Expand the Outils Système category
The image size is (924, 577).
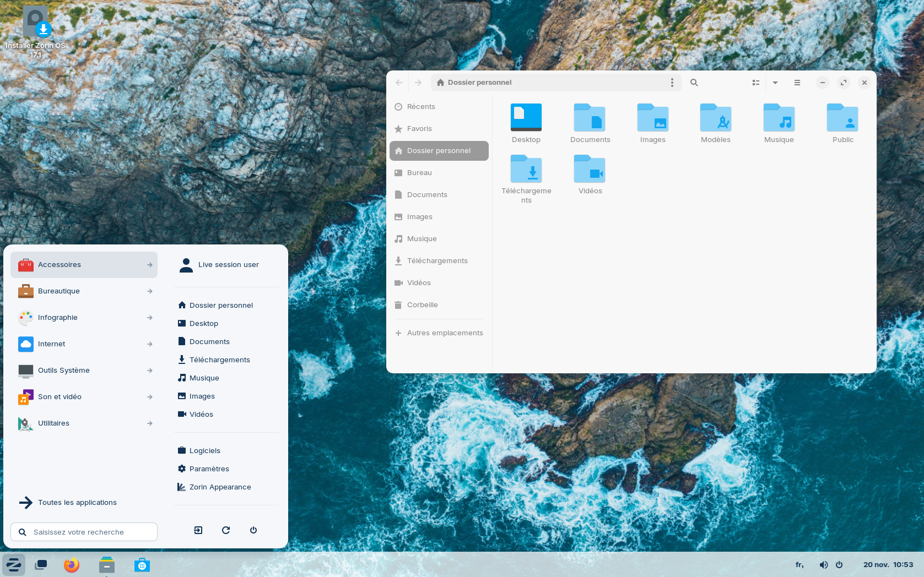pyautogui.click(x=84, y=371)
